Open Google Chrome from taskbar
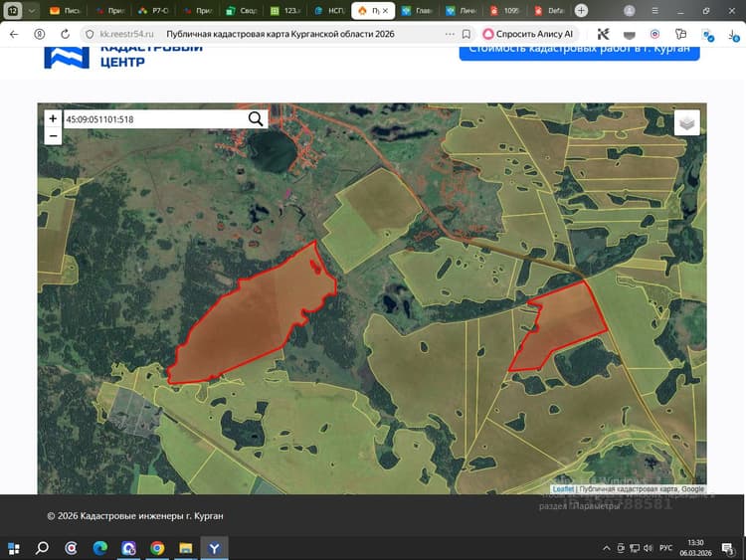746x560 pixels. (157, 548)
